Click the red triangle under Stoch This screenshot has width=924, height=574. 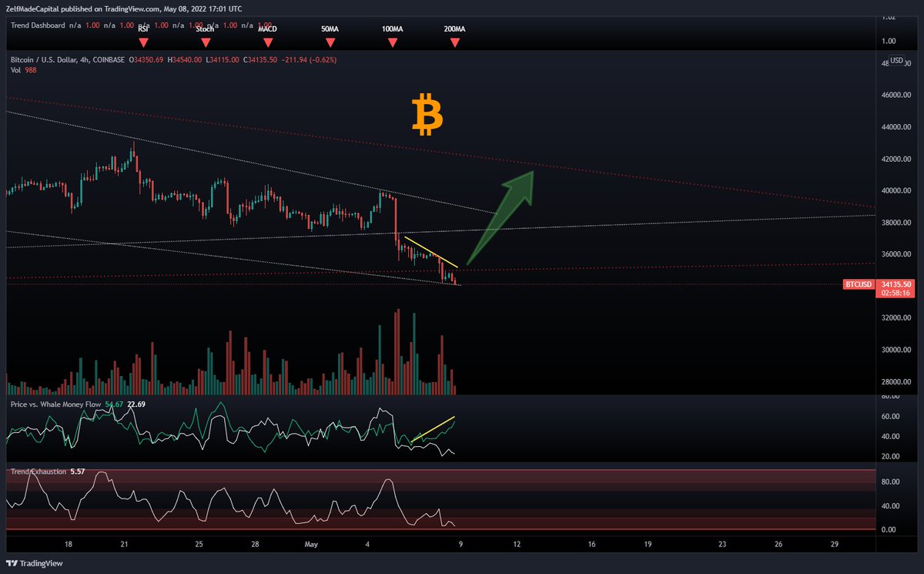point(206,43)
